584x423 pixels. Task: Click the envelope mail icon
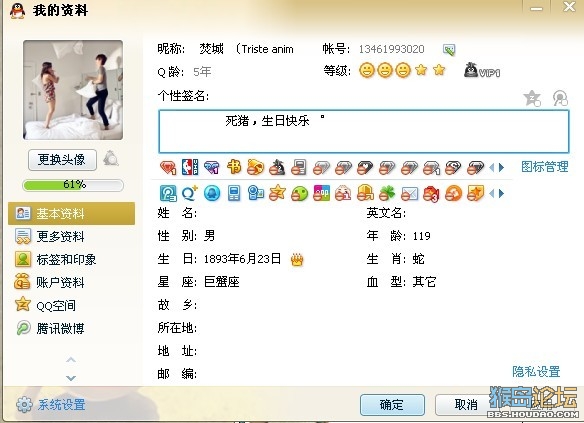409,194
